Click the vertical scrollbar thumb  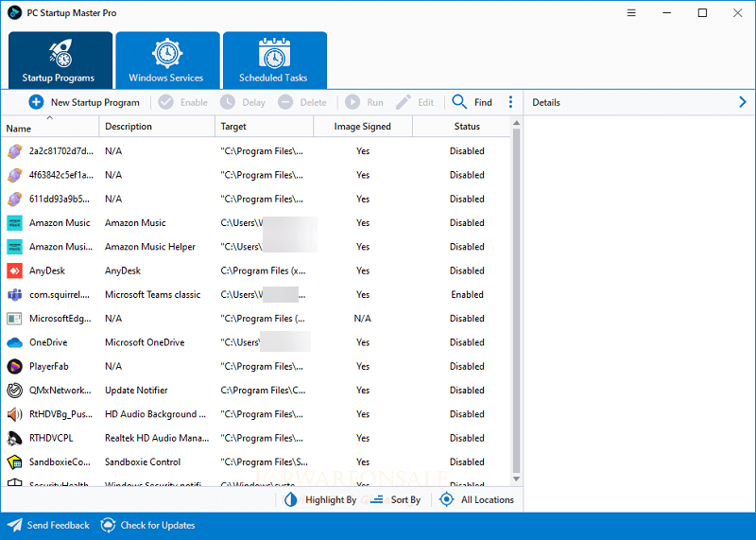(x=516, y=300)
